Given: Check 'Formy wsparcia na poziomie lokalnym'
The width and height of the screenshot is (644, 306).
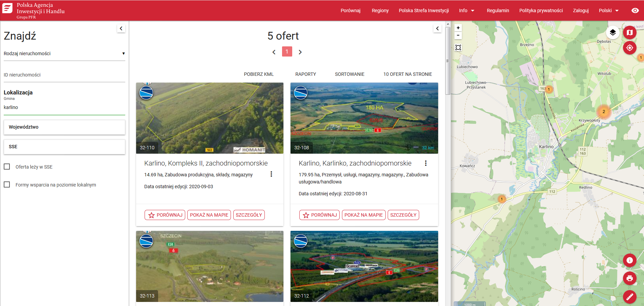Looking at the screenshot, I should point(7,184).
